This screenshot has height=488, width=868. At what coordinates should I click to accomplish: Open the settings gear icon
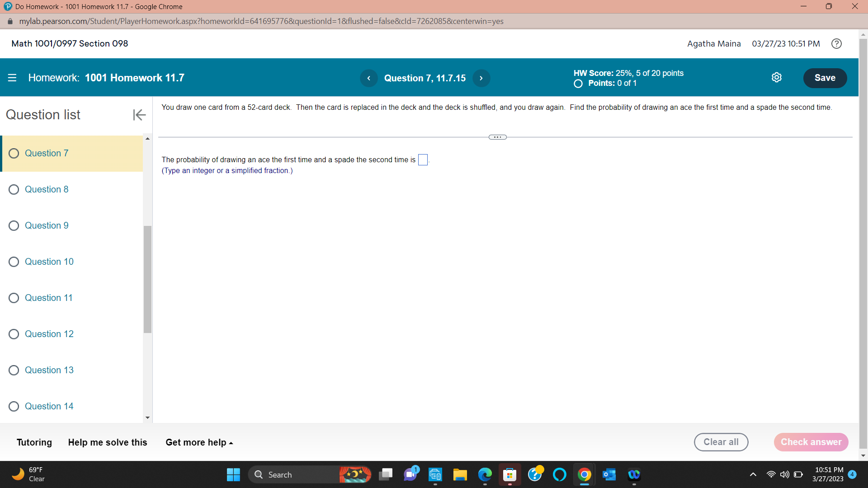point(776,78)
